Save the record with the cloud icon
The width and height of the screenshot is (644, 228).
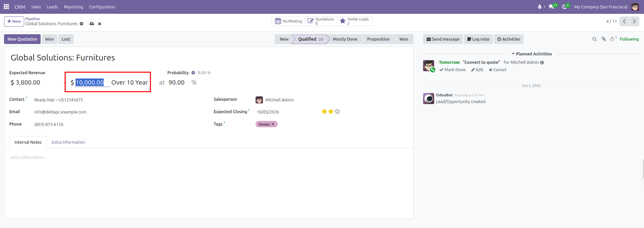tap(92, 24)
